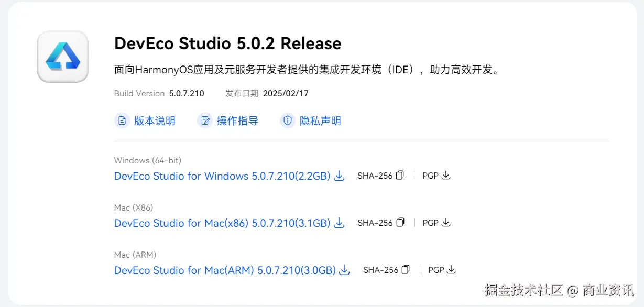Open the 版本说明 release notes link

click(155, 121)
